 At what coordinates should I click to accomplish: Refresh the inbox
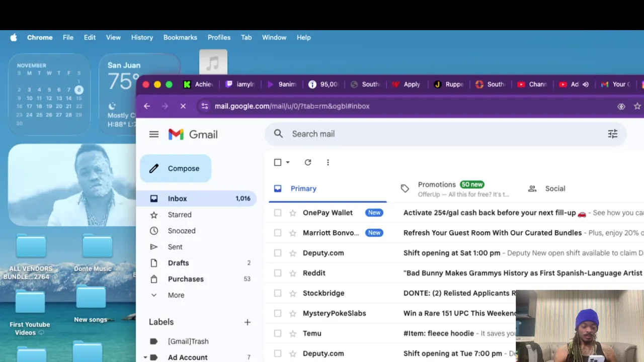coord(308,162)
